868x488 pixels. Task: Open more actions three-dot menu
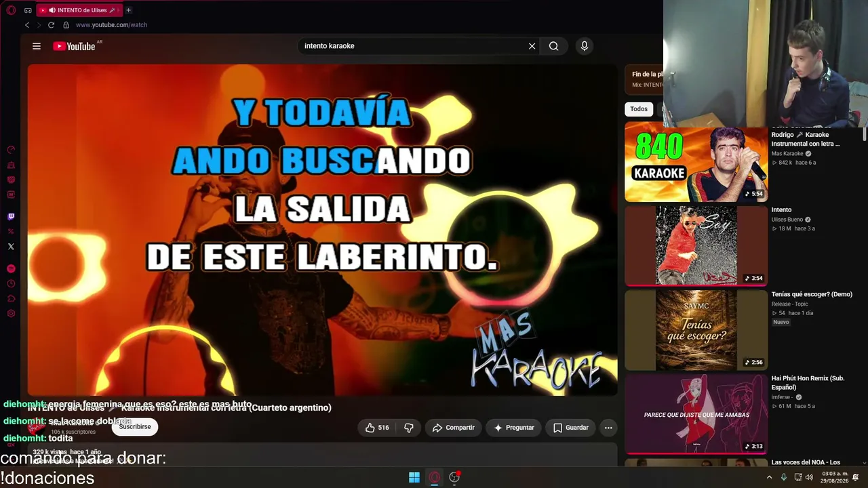coord(608,428)
